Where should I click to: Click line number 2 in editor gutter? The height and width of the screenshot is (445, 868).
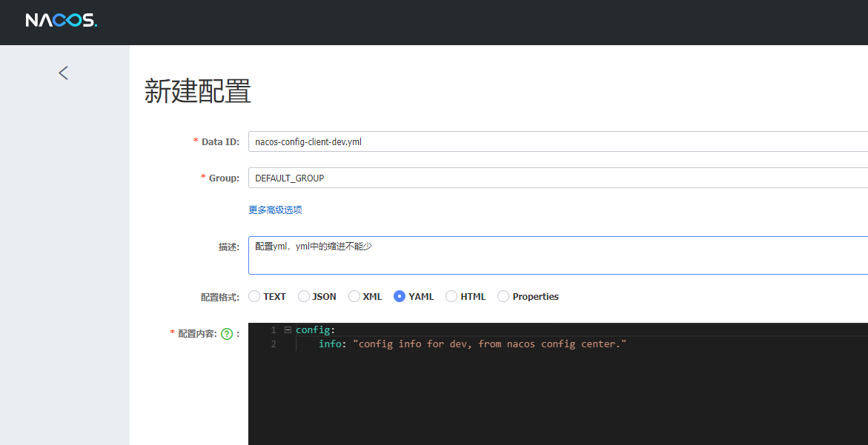(x=273, y=344)
